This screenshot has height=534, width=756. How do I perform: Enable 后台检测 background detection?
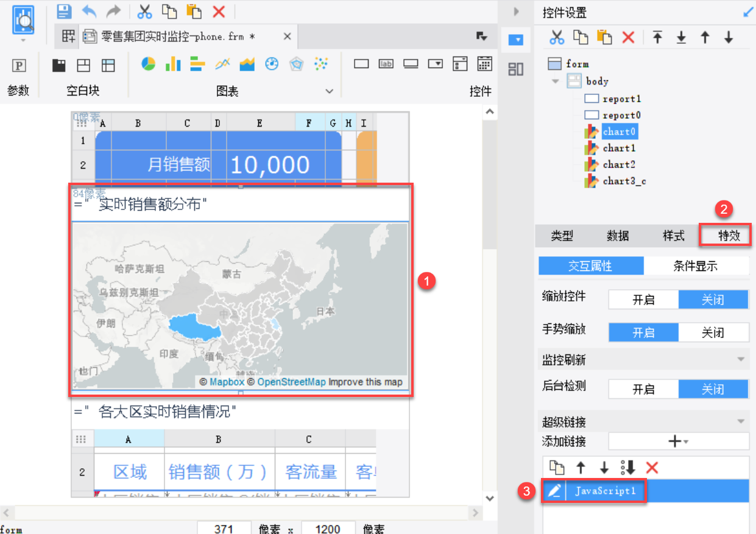tap(643, 390)
